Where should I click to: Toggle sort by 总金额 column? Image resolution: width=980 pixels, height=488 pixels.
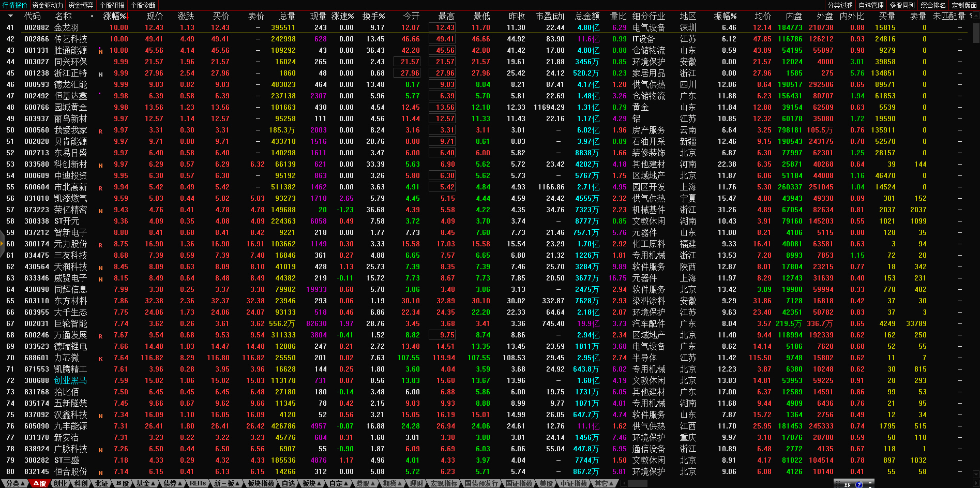pos(587,16)
